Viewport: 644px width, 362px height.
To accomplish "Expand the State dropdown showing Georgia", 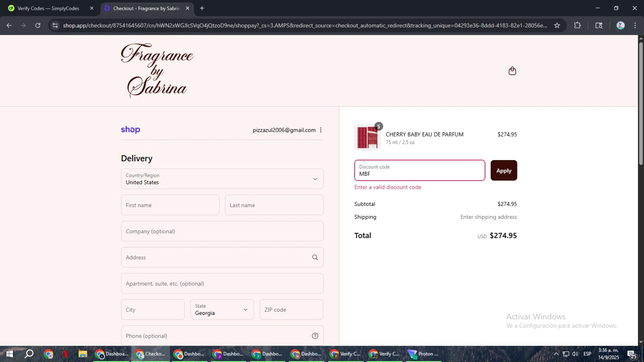I will pos(222,310).
